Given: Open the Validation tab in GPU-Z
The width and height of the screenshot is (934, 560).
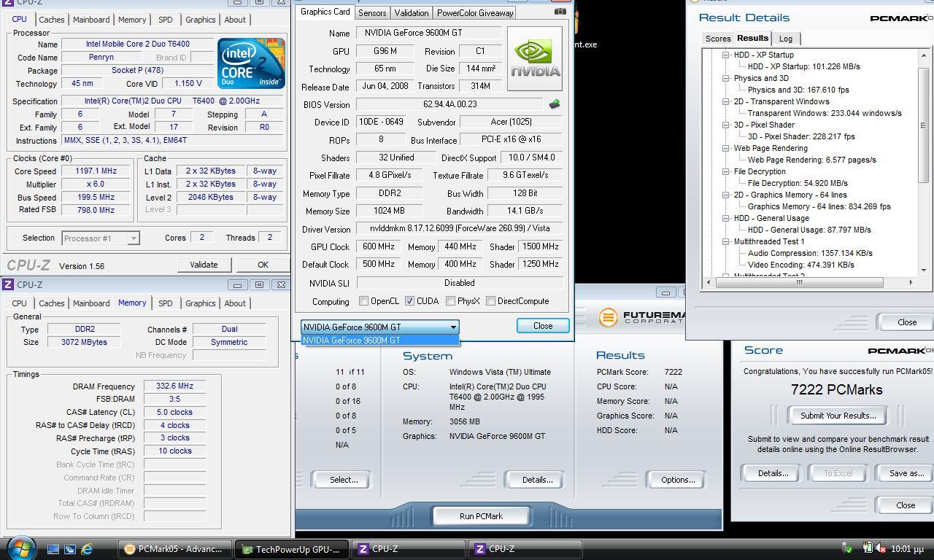Looking at the screenshot, I should pos(412,13).
